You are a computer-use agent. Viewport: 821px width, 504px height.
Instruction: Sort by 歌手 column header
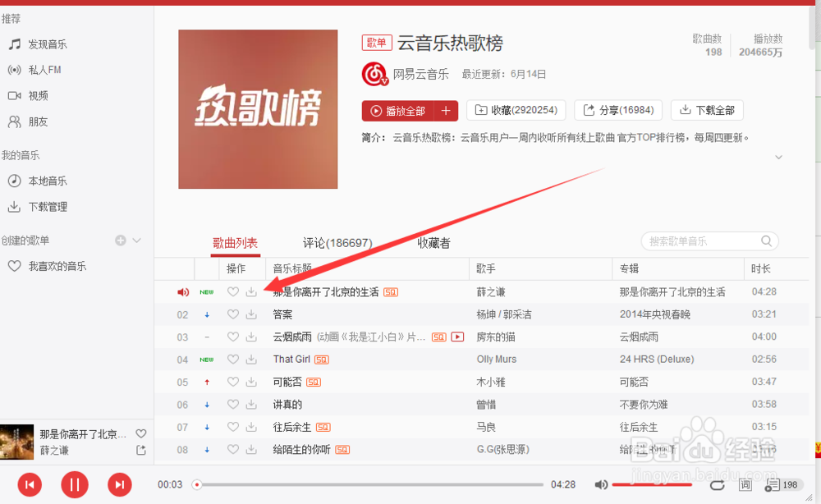(486, 269)
